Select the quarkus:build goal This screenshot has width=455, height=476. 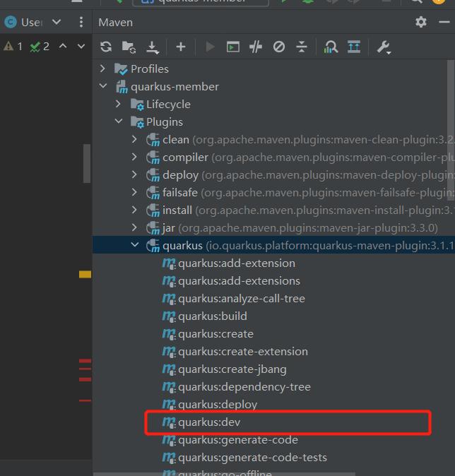tap(212, 316)
